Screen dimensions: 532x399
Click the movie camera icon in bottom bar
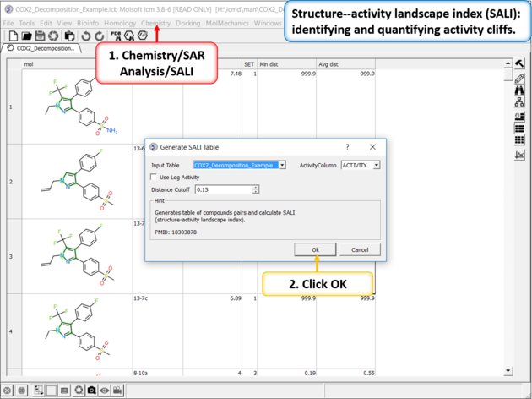[118, 391]
